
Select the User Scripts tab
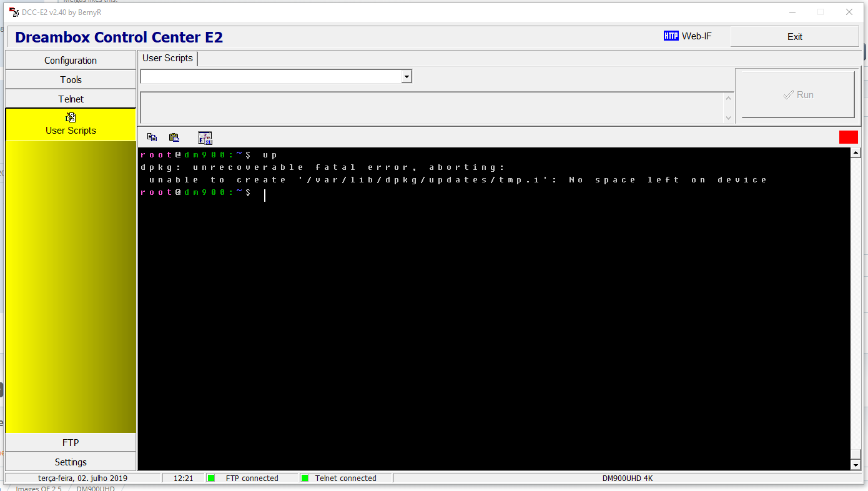click(x=167, y=58)
